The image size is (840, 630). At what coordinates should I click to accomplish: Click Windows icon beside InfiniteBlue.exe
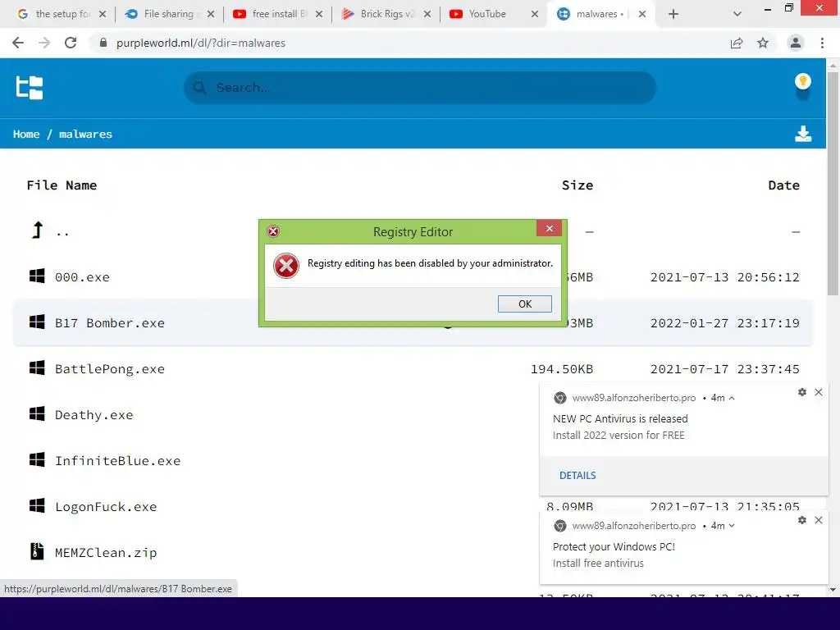pyautogui.click(x=37, y=459)
